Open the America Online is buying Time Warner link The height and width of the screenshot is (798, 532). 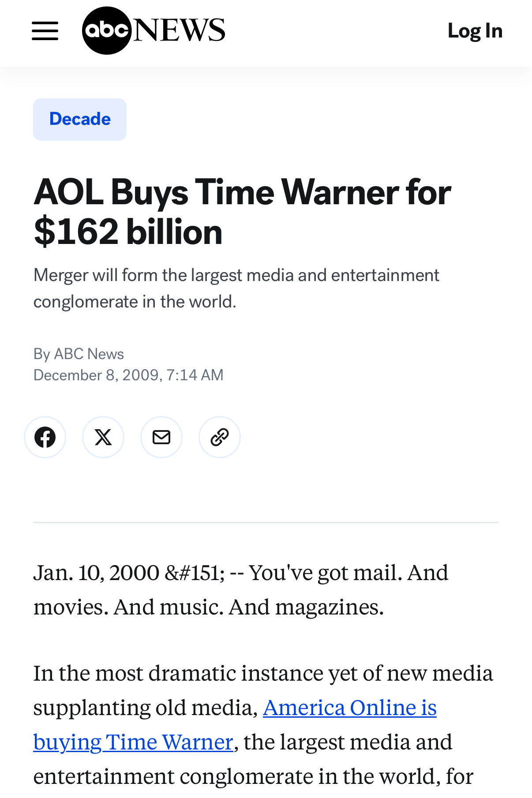click(235, 724)
